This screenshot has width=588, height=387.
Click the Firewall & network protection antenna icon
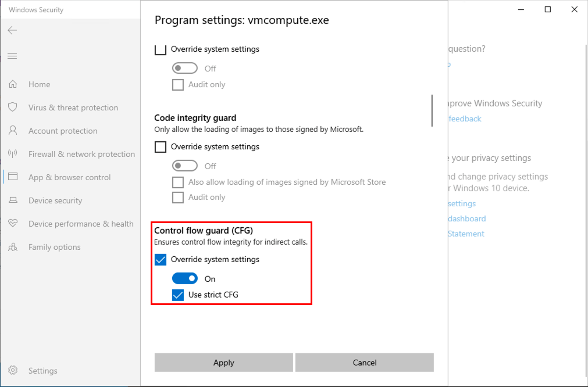[13, 154]
